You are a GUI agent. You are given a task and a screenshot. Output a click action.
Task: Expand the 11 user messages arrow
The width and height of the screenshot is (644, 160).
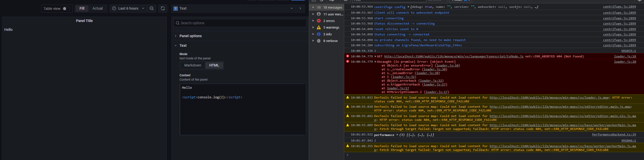313,14
